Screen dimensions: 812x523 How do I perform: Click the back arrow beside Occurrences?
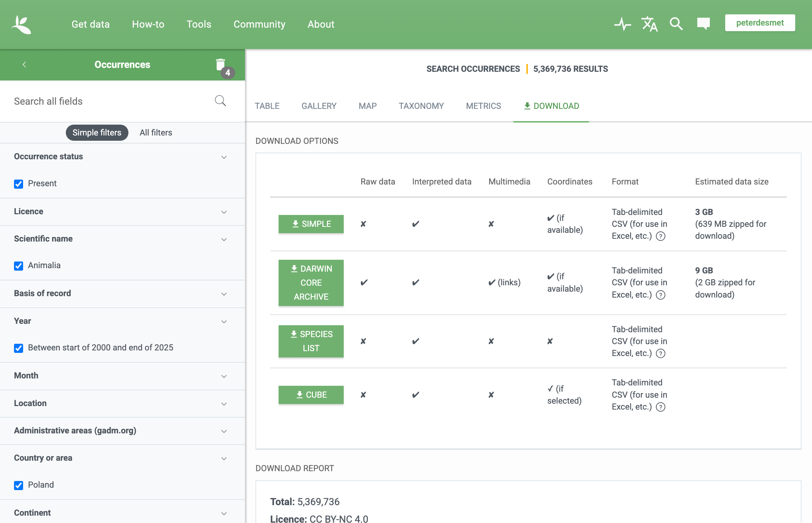coord(24,64)
